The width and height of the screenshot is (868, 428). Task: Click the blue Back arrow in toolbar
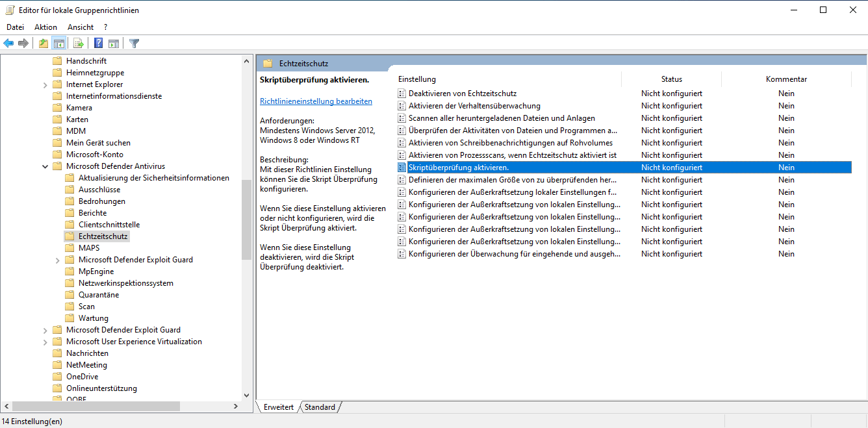click(x=8, y=44)
